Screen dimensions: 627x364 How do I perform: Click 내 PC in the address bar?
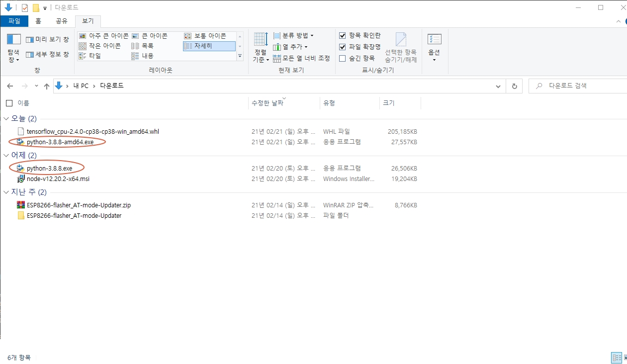[81, 86]
